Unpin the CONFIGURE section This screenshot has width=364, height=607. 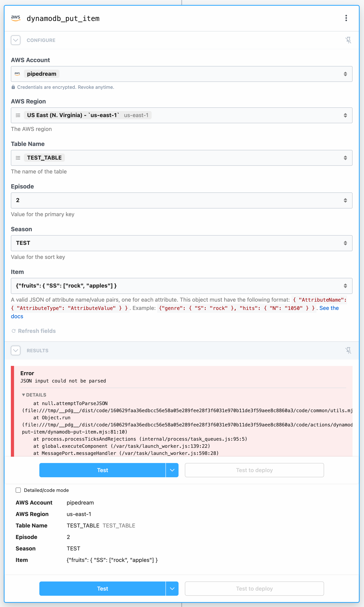tap(349, 40)
